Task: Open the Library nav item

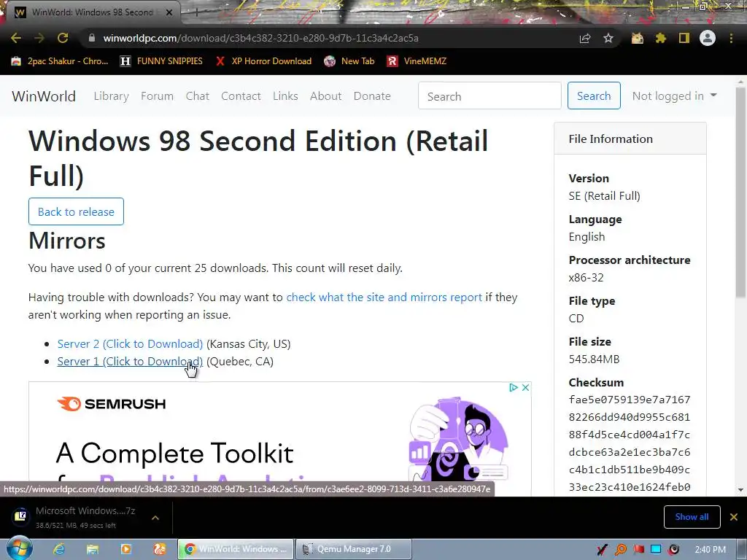Action: click(112, 96)
